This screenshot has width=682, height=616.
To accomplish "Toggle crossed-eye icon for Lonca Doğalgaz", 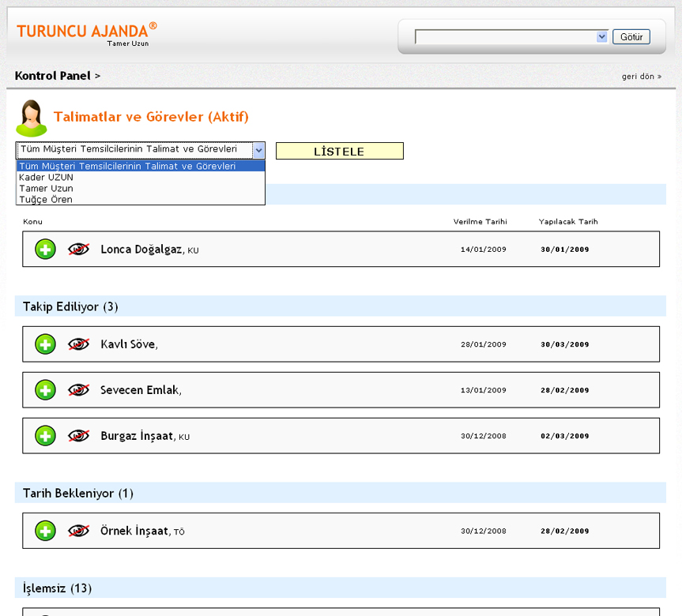I will 78,250.
